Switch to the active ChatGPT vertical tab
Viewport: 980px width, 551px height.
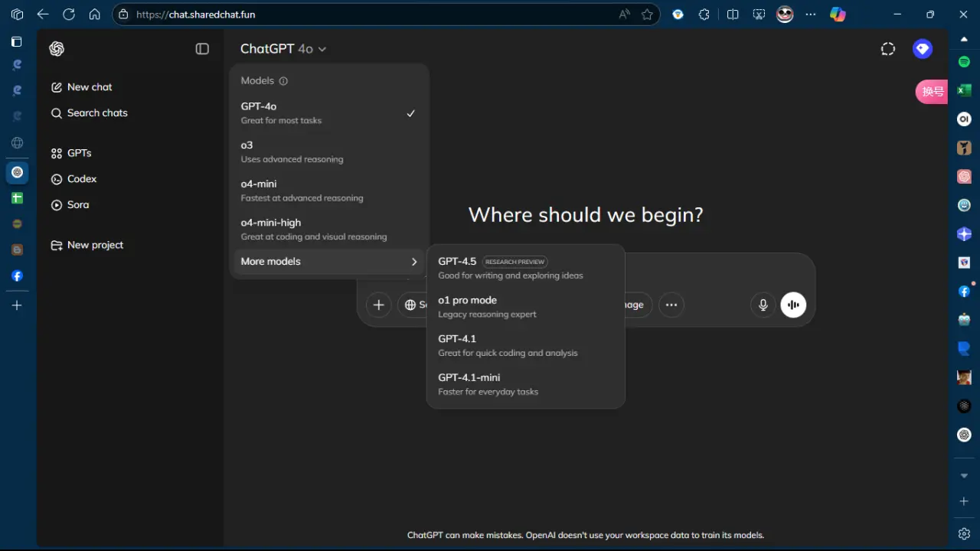pos(17,172)
